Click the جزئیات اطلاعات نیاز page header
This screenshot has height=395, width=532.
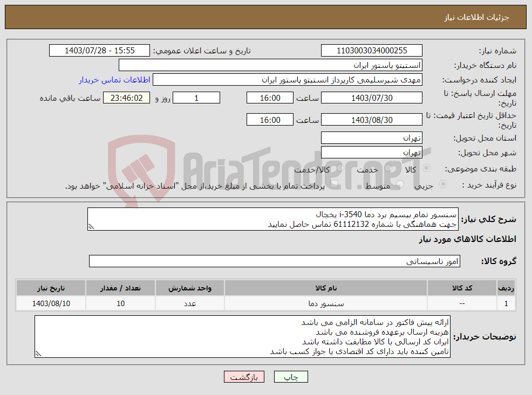tap(477, 17)
